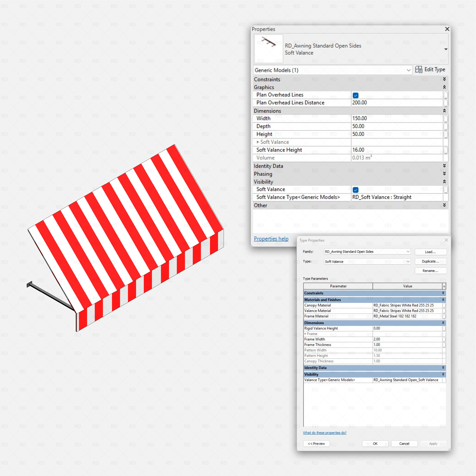Image resolution: width=476 pixels, height=476 pixels.
Task: Toggle the Plan Overhead Lines checkbox
Action: point(356,95)
